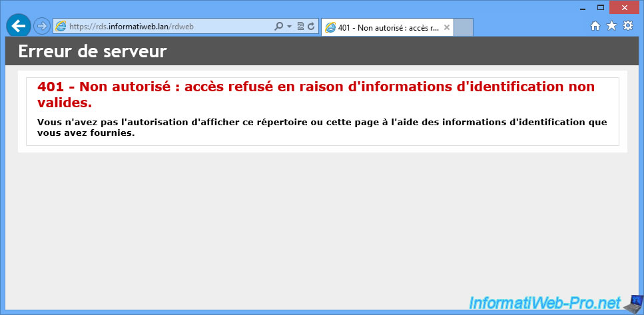The image size is (644, 315).
Task: Click the red '401 - Non autorisé' error title
Action: 316,95
